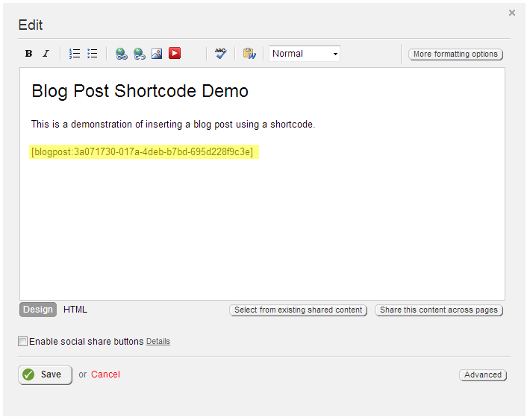Click the remove link globe icon
This screenshot has height=420, width=527.
139,54
